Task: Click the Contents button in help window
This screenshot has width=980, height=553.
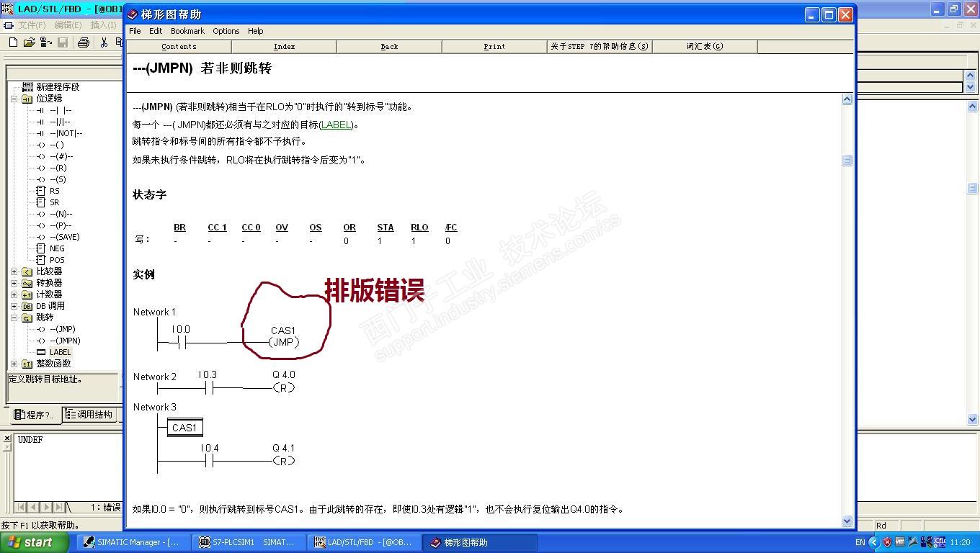Action: 179,46
